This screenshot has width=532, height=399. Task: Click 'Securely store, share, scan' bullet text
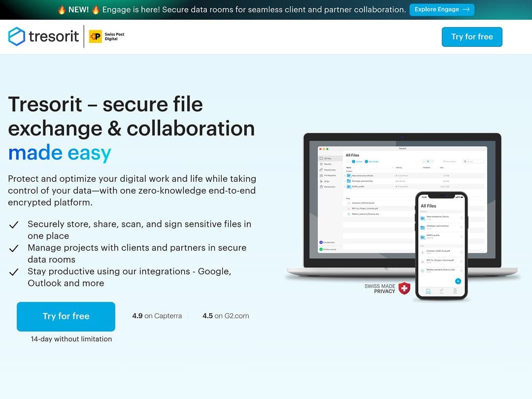(x=139, y=230)
